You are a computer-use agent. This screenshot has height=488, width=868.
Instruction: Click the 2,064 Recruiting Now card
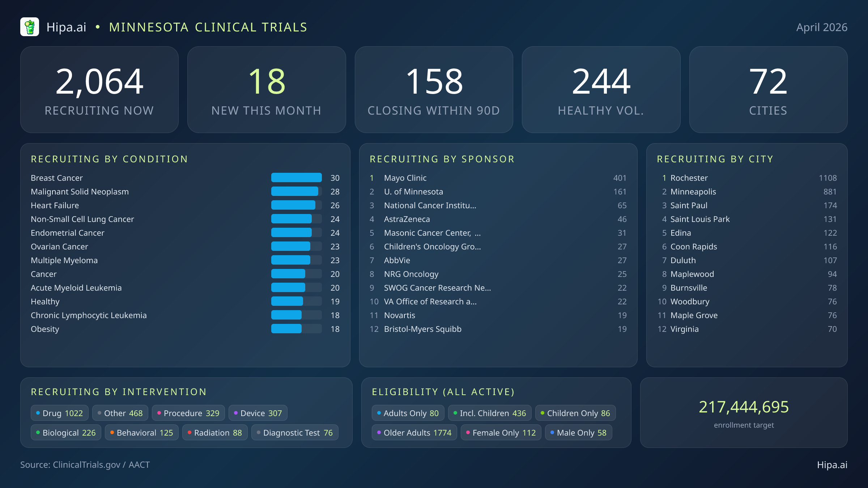[99, 90]
